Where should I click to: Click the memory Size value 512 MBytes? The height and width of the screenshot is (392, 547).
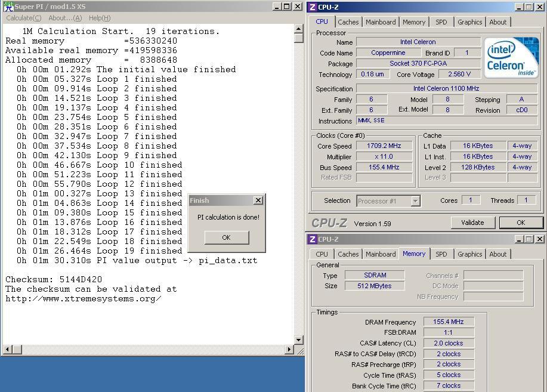[x=375, y=286]
